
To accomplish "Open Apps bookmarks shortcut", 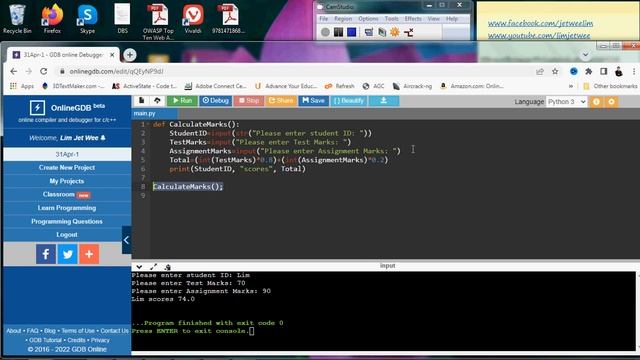I will coord(22,86).
